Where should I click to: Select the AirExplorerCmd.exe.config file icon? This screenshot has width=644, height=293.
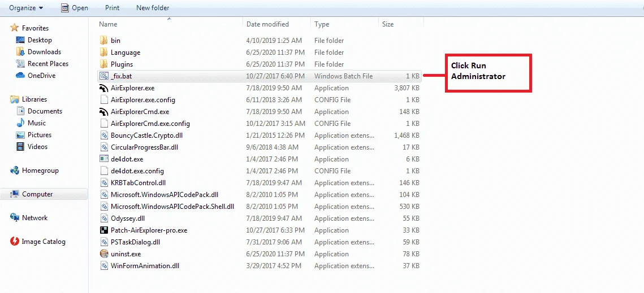(103, 124)
